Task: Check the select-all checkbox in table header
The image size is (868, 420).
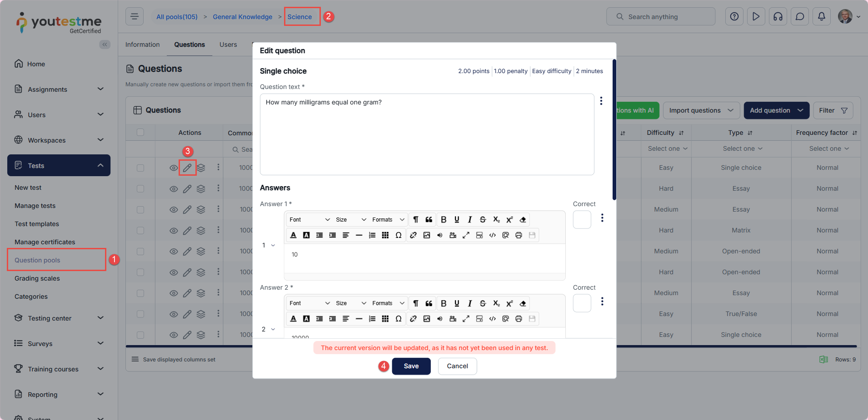Action: [x=140, y=132]
